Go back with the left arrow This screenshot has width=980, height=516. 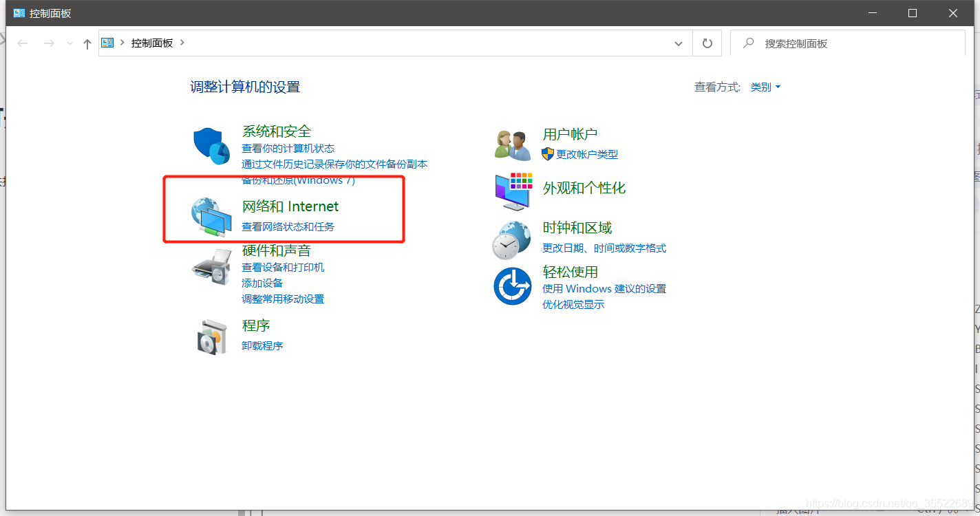click(x=23, y=43)
